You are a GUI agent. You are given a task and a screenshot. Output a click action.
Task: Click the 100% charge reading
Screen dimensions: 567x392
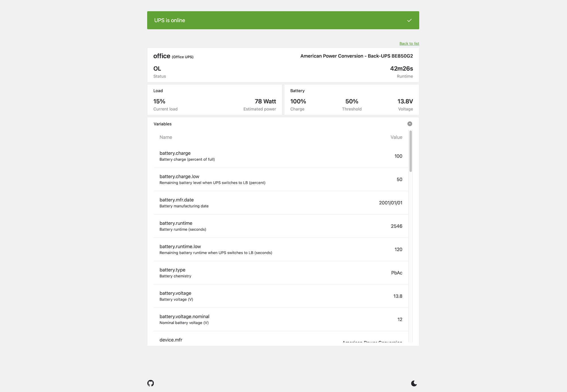298,101
